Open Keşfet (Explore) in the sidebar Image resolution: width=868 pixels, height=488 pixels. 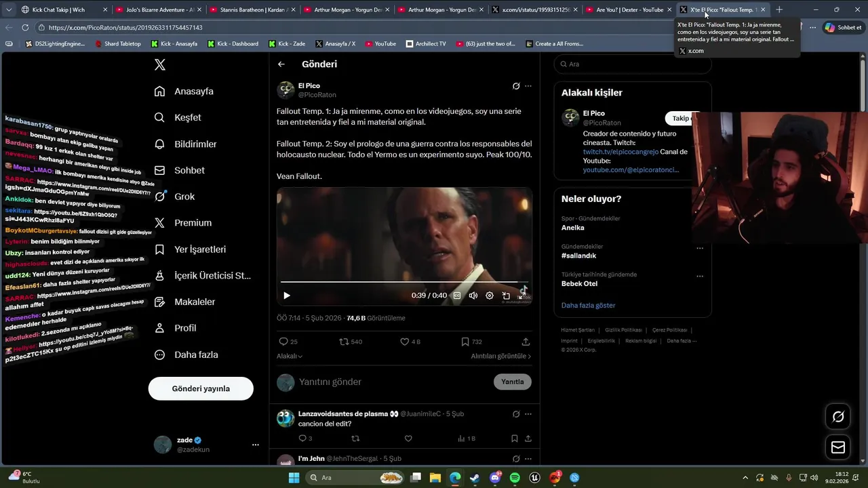[178, 117]
